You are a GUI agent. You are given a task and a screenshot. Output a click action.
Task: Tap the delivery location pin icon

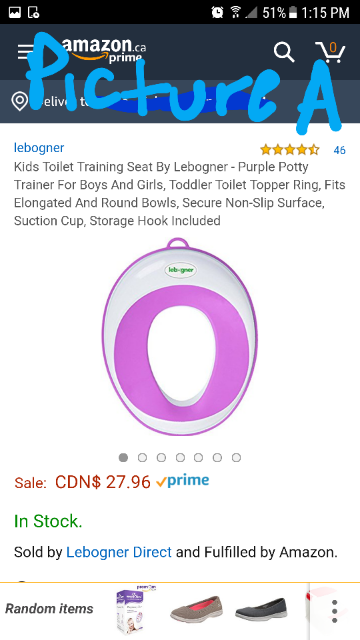point(20,102)
